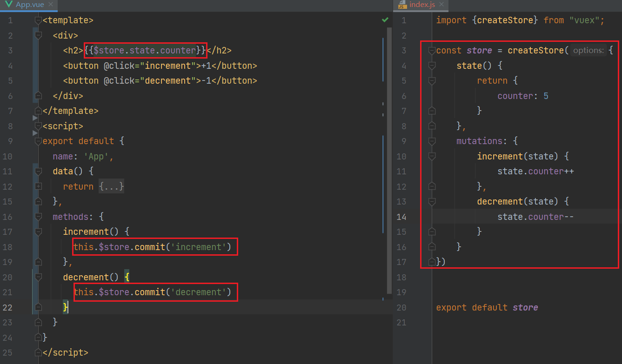Click the options: parameter hint in index.js
Viewport: 622px width, 364px height.
588,51
